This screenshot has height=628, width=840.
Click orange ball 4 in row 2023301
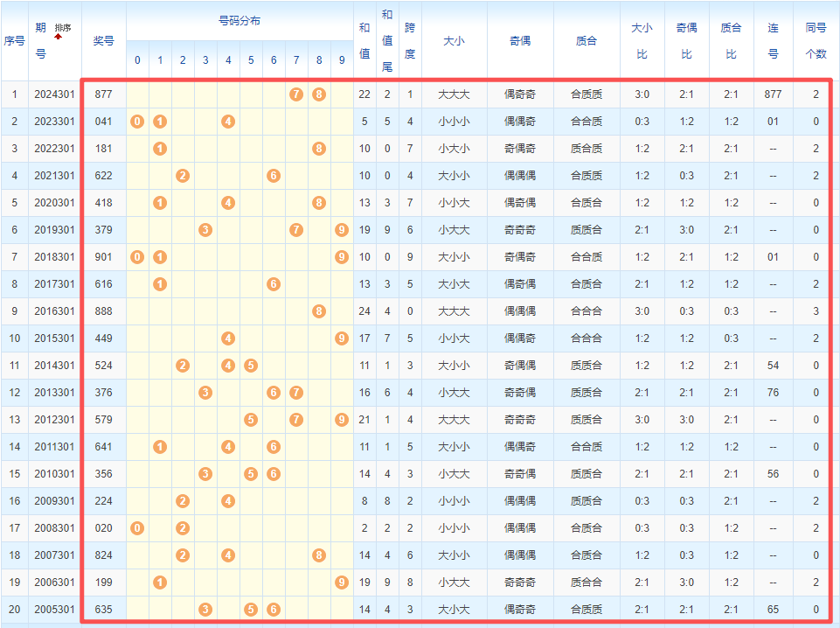click(228, 122)
